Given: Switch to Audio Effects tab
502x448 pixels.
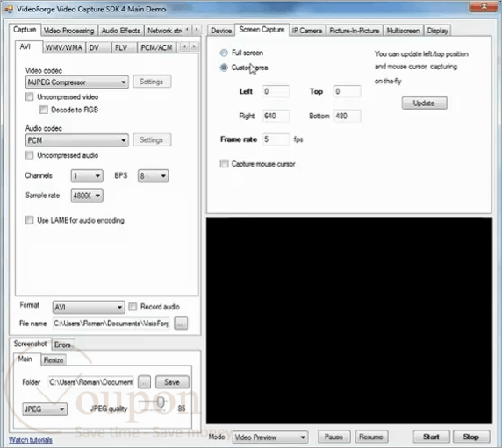Looking at the screenshot, I should pyautogui.click(x=121, y=31).
